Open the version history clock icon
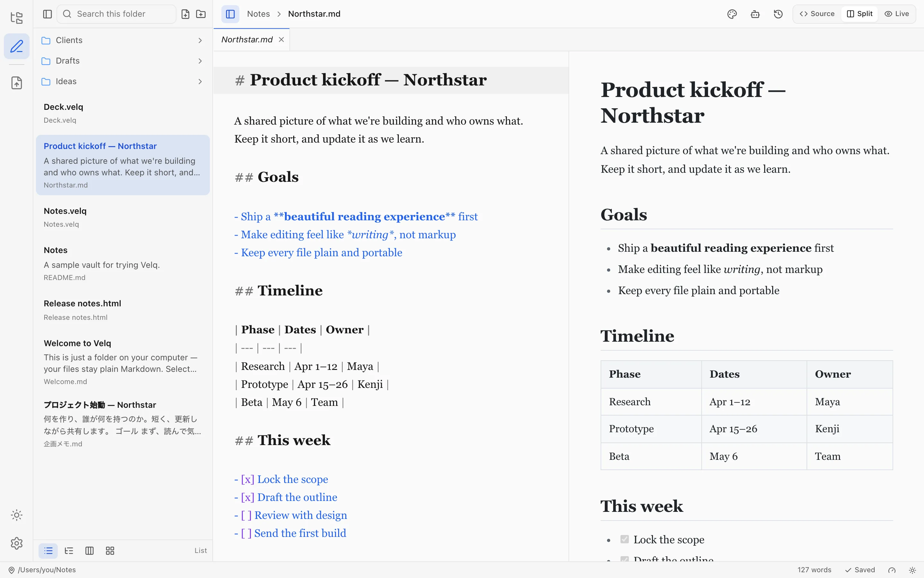Image resolution: width=924 pixels, height=578 pixels. coord(778,14)
